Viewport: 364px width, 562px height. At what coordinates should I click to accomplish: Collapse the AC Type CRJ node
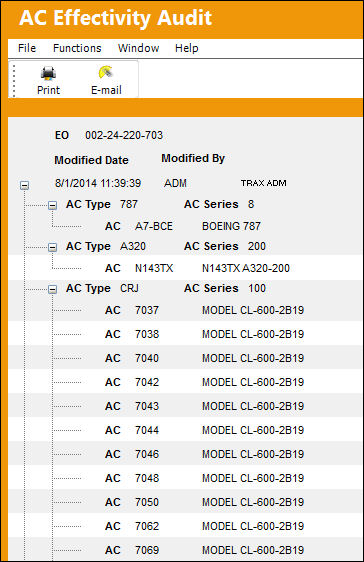click(52, 289)
